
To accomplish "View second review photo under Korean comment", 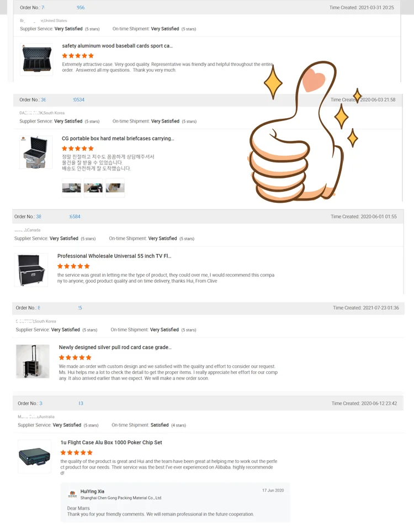I will [93, 188].
